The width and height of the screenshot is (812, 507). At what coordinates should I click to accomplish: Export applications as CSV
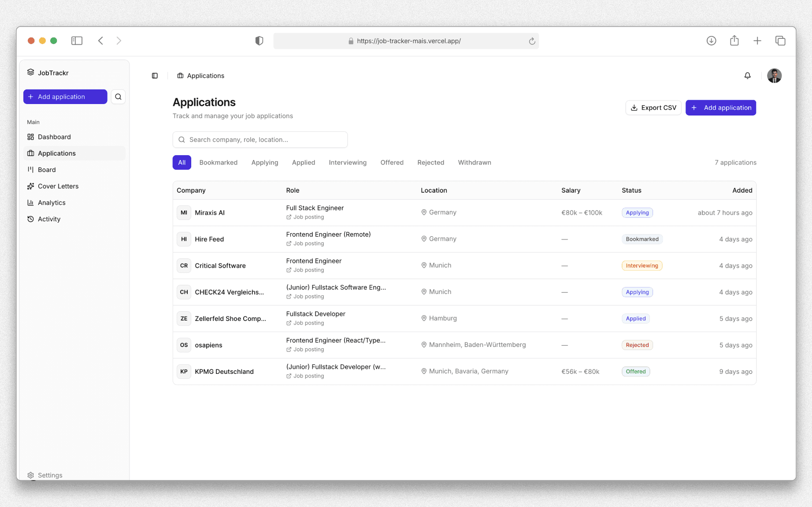tap(653, 108)
